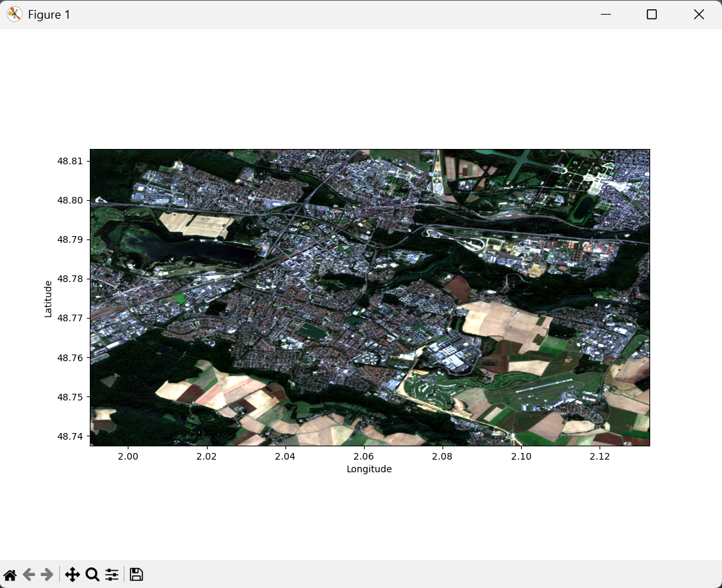This screenshot has height=588, width=722.
Task: Click the 2.12 longitude tick label
Action: [x=600, y=456]
